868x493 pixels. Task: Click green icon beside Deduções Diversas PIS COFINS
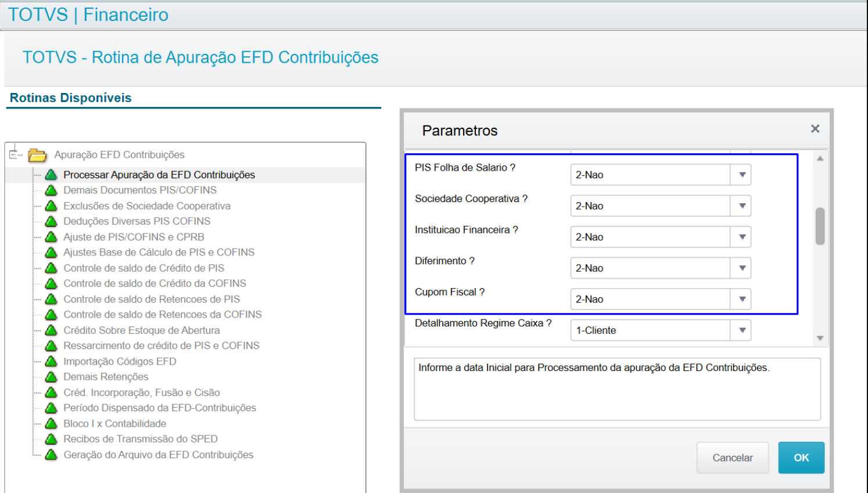click(x=51, y=221)
